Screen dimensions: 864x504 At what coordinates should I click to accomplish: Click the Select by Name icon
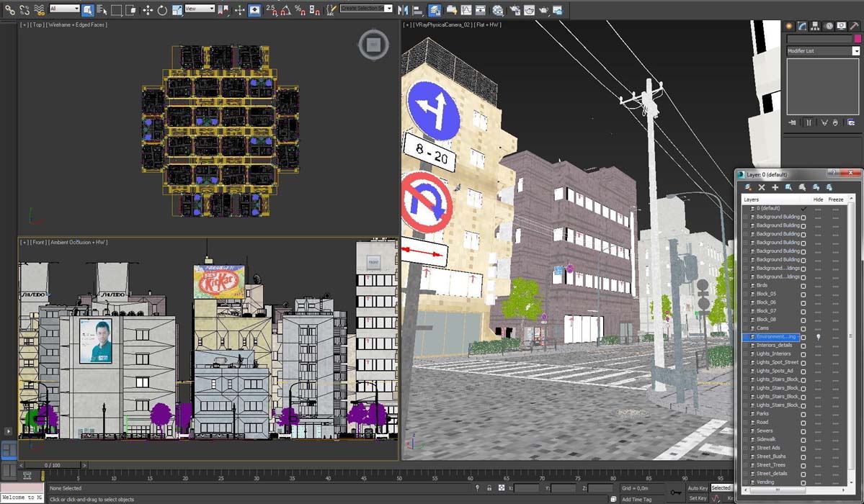(102, 10)
